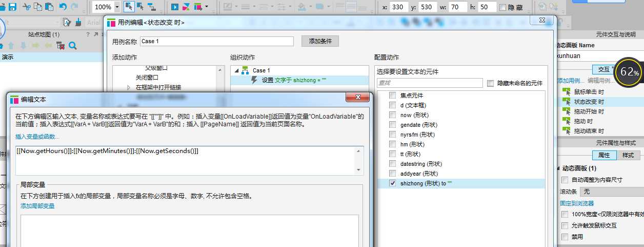Viewport: 644px width, 247px height.
Task: Click the Copy icon in toolbar
Action: pyautogui.click(x=38, y=7)
